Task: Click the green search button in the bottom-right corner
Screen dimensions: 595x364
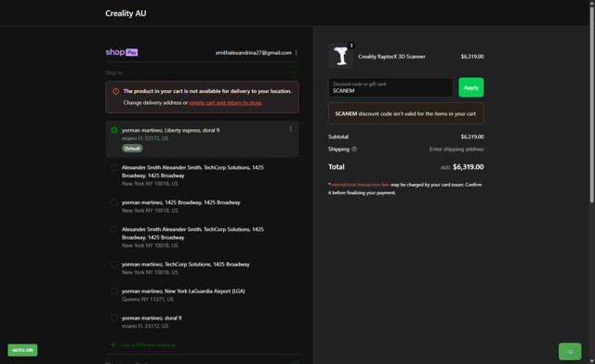Action: click(570, 352)
